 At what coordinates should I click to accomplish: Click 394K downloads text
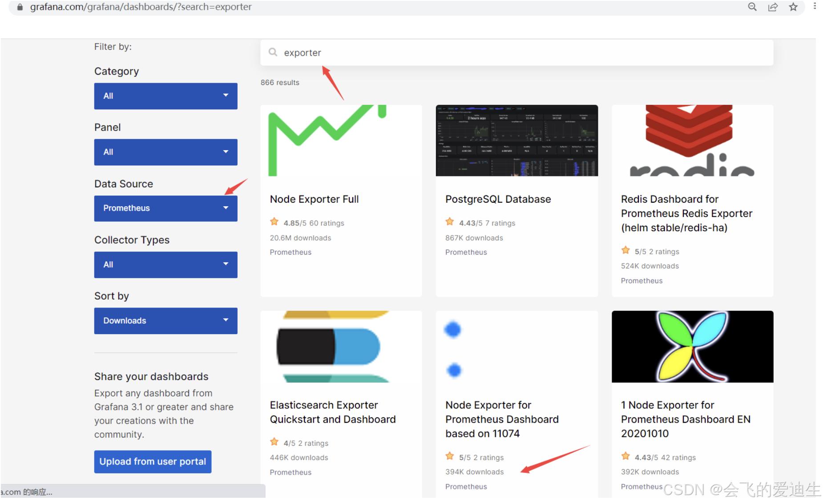coord(475,472)
